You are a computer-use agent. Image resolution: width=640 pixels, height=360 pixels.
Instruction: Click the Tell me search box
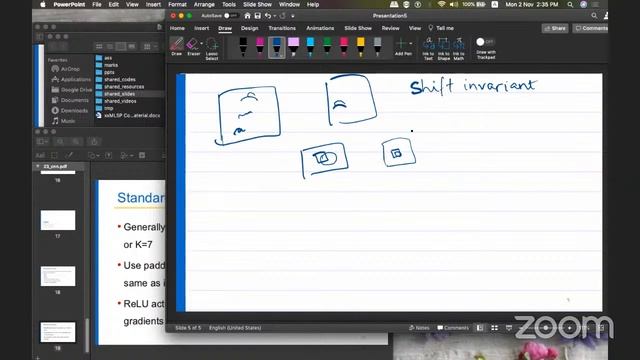(441, 28)
